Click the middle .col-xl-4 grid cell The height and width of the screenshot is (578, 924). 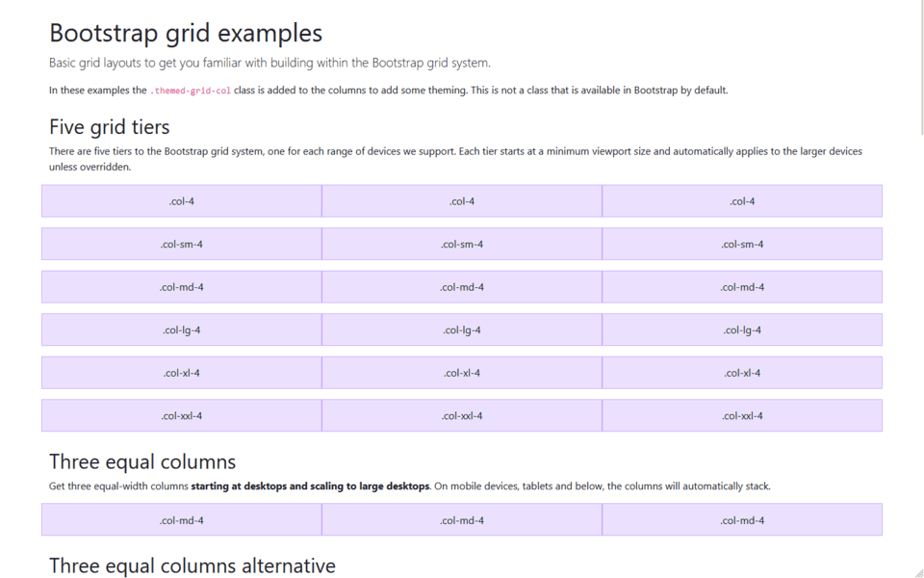point(462,373)
